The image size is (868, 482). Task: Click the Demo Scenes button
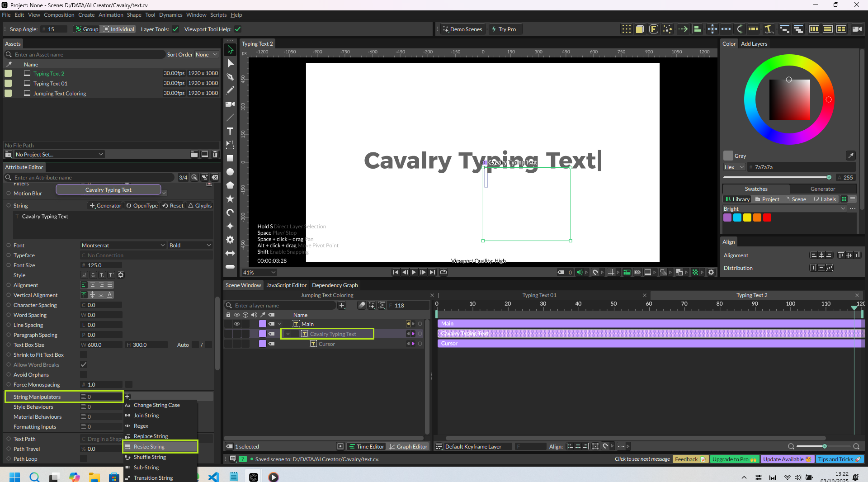[x=462, y=29]
